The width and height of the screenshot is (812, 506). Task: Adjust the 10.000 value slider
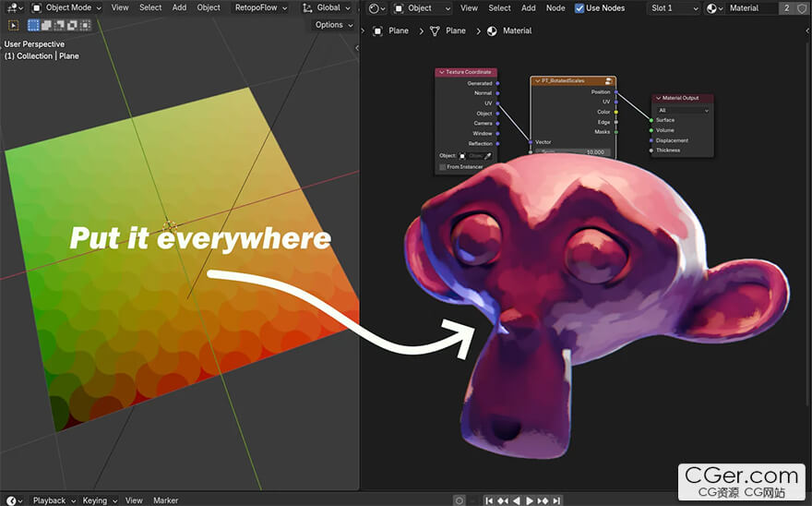point(572,152)
